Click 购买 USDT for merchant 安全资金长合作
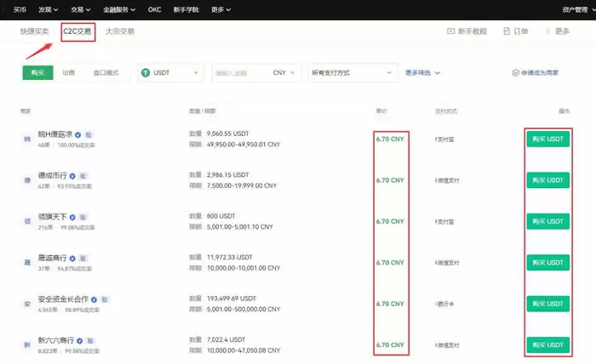The height and width of the screenshot is (364, 596). [x=547, y=304]
